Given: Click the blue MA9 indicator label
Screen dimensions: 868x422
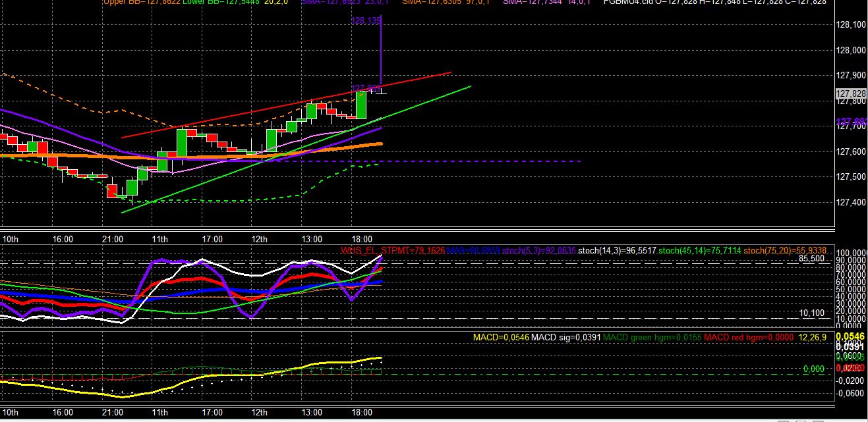Looking at the screenshot, I should click(473, 251).
